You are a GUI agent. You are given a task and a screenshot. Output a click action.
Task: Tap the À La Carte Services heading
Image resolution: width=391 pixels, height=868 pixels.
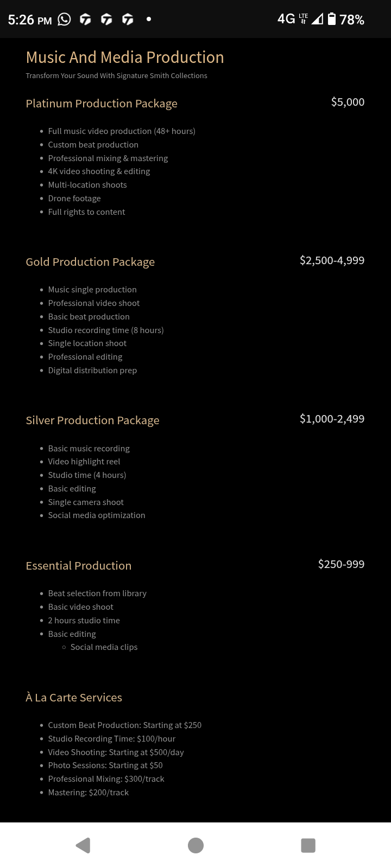(x=74, y=698)
